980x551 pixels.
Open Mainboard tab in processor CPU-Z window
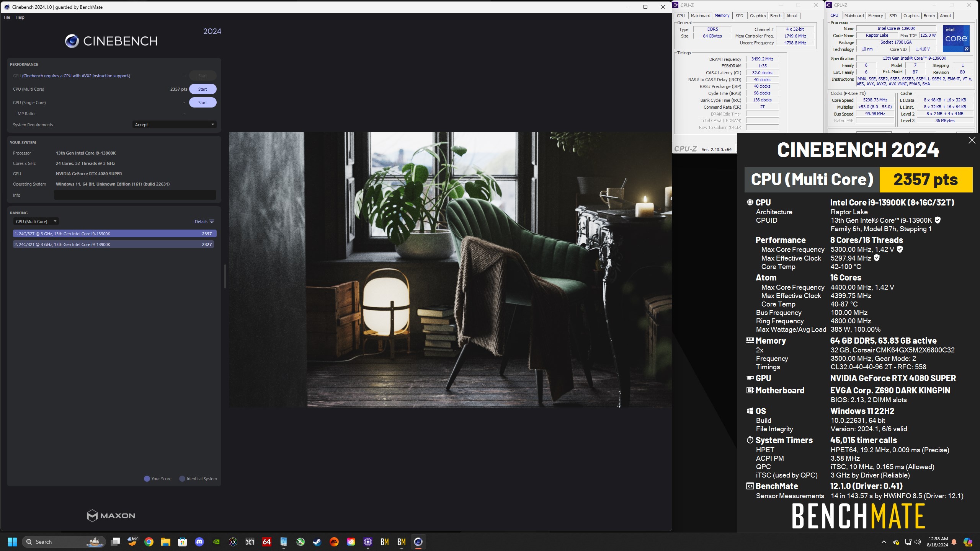[x=854, y=16]
